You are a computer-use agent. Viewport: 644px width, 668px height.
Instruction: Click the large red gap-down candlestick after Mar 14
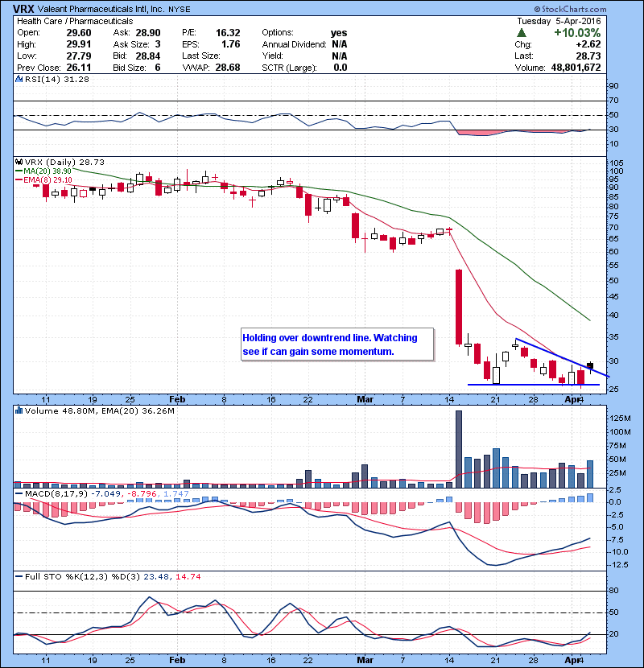(459, 307)
